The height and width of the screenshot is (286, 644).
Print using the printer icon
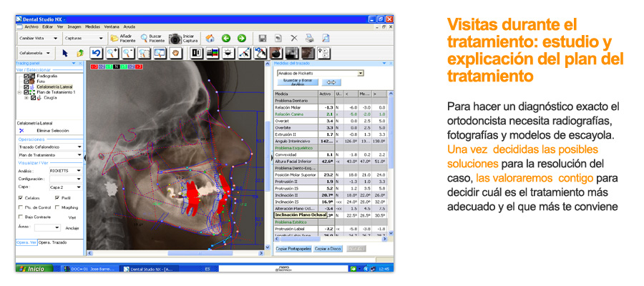pyautogui.click(x=309, y=39)
